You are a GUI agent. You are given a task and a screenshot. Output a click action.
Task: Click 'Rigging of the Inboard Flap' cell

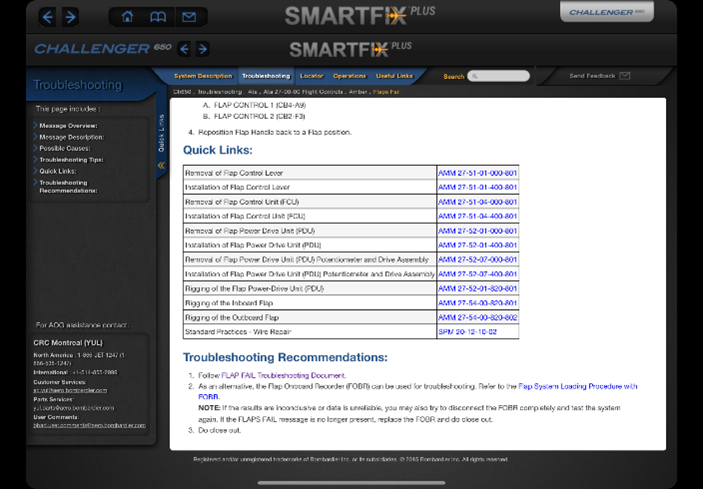click(x=310, y=303)
